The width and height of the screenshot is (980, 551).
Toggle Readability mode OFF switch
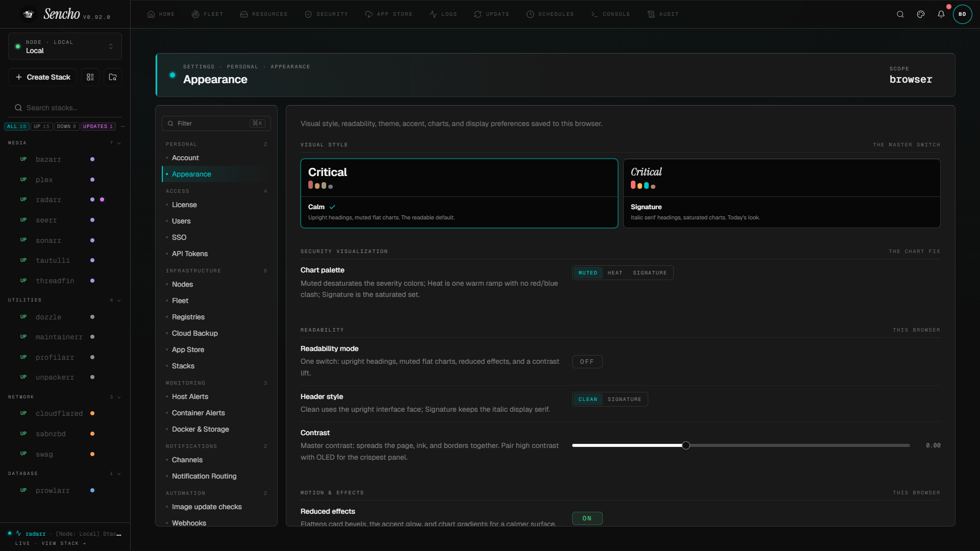pos(587,362)
